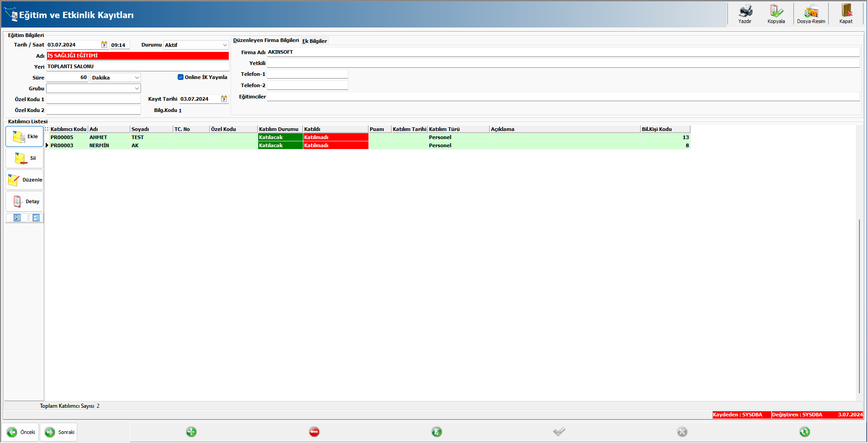Click the Personel cell in the AHMET row
Image resolution: width=868 pixels, height=443 pixels.
coord(458,137)
